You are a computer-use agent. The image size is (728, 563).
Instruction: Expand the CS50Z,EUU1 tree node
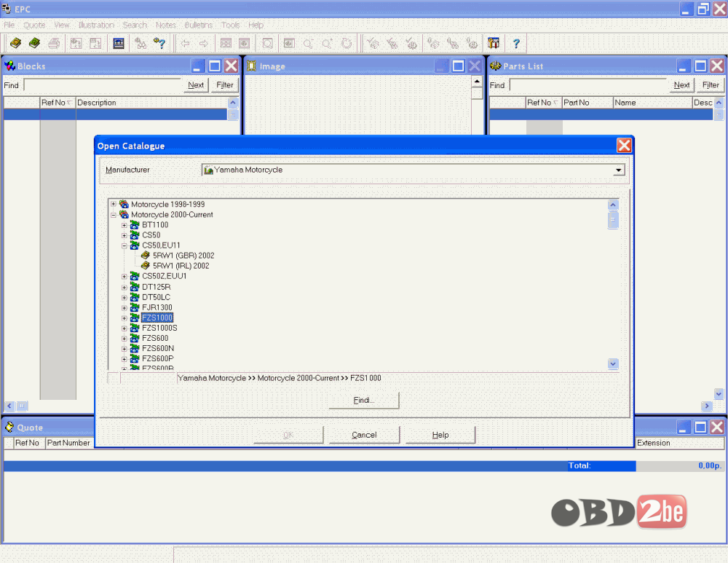[124, 276]
